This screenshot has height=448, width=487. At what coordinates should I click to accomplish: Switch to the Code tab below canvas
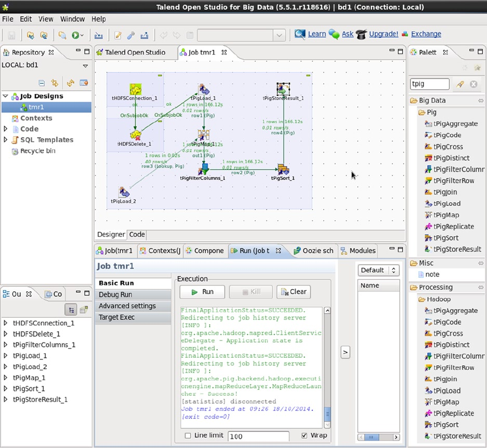(137, 235)
